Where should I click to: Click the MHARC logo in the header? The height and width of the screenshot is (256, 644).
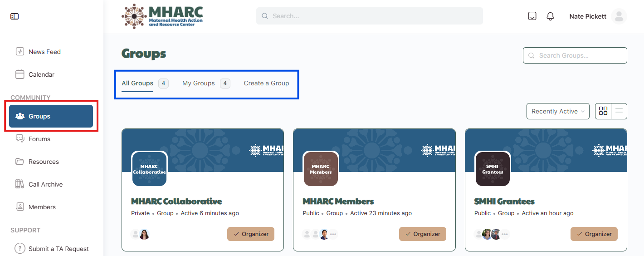click(x=162, y=16)
